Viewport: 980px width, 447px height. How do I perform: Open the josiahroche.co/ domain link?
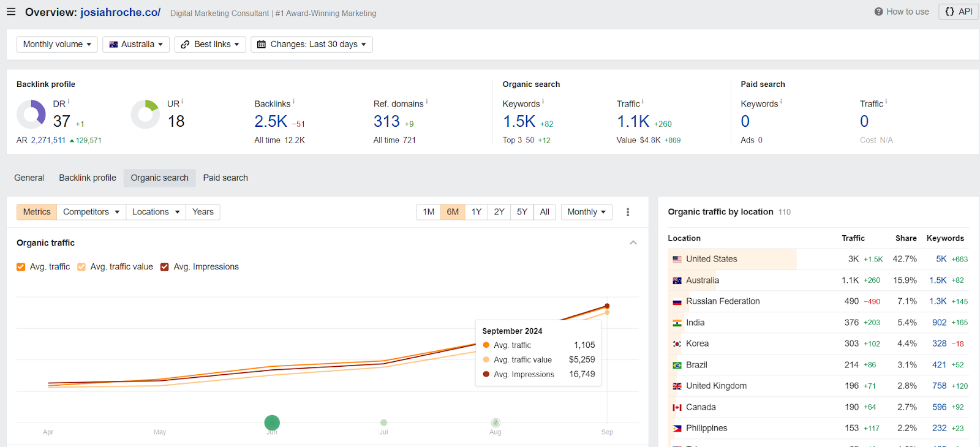tap(120, 12)
